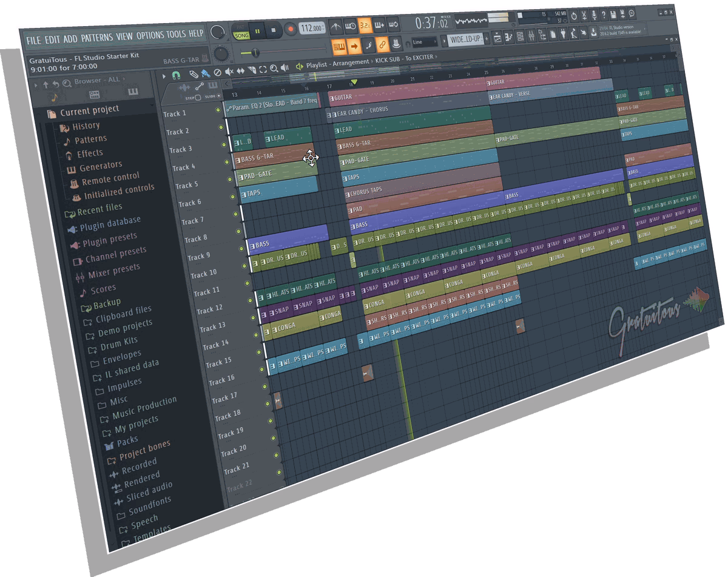
Task: Toggle the orange typing keyboard to piano button
Action: pos(339,46)
